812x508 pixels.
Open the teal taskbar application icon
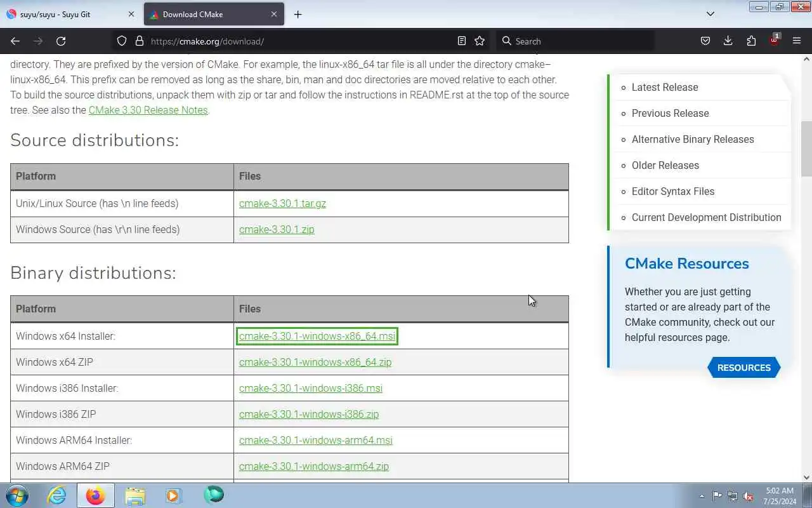(x=214, y=495)
